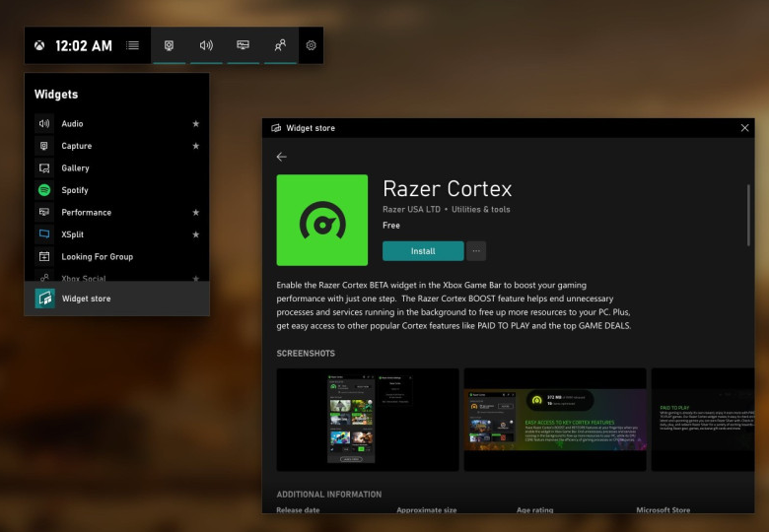Viewport: 769px width, 532px height.
Task: Toggle the Performance widget in top bar
Action: (x=244, y=45)
